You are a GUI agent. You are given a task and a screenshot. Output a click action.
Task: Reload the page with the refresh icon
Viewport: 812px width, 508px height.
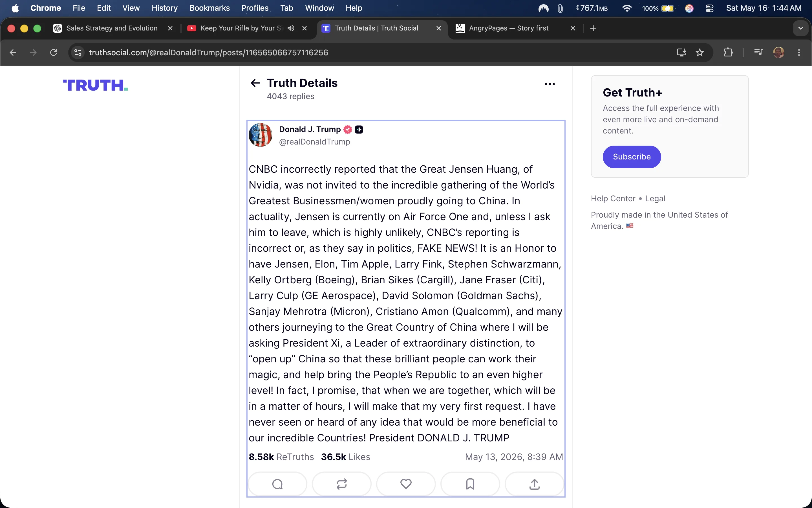click(x=54, y=52)
